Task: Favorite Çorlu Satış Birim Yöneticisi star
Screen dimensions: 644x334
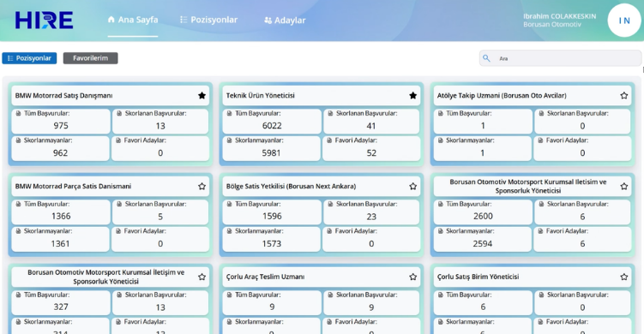Action: pos(624,277)
